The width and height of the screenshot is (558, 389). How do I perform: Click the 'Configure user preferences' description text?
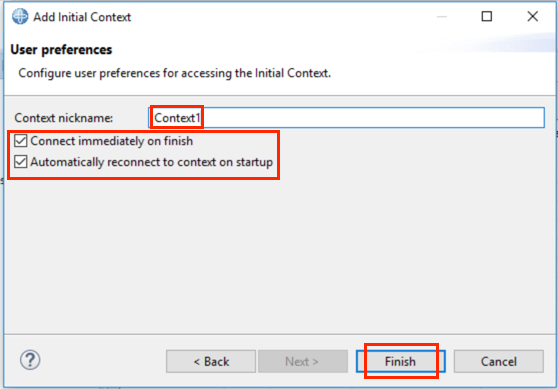point(174,73)
